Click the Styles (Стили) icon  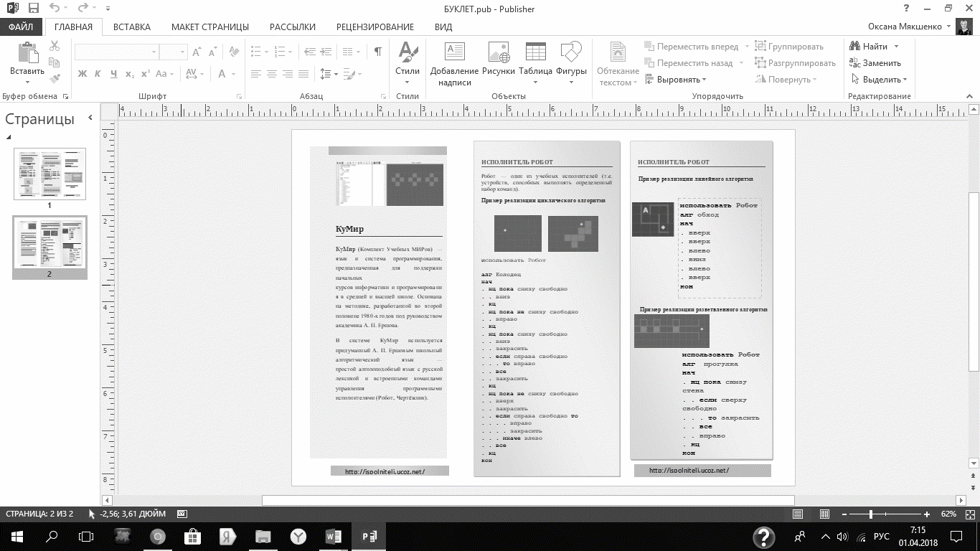(407, 56)
